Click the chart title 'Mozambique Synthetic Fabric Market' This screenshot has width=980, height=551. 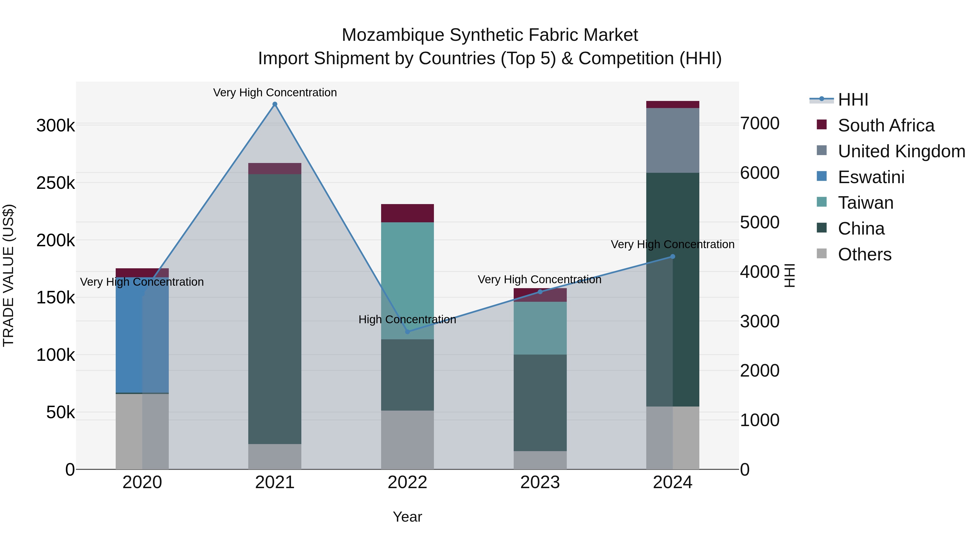(x=490, y=35)
